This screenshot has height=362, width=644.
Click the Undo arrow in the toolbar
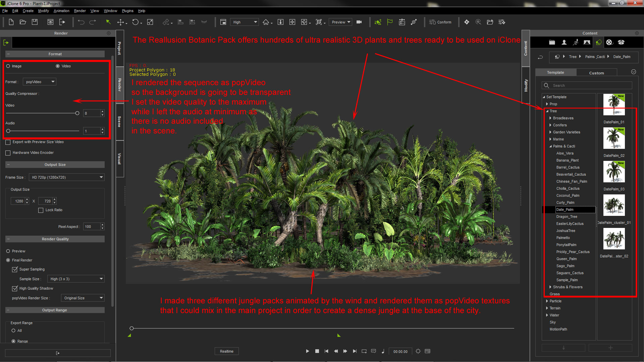point(81,22)
